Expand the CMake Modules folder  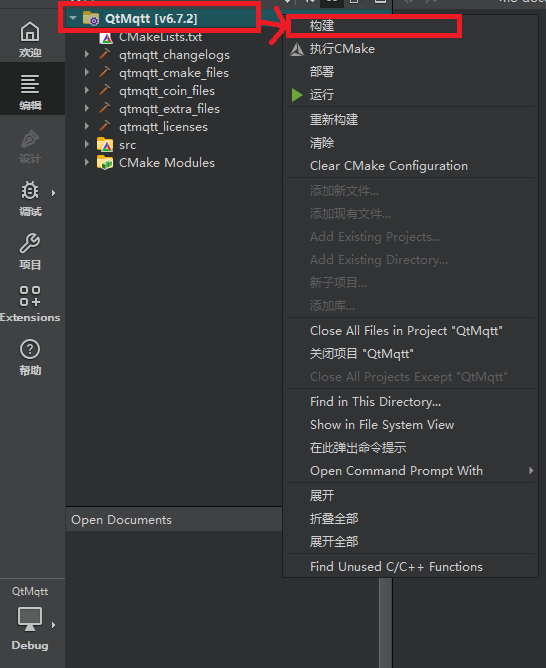pos(87,162)
